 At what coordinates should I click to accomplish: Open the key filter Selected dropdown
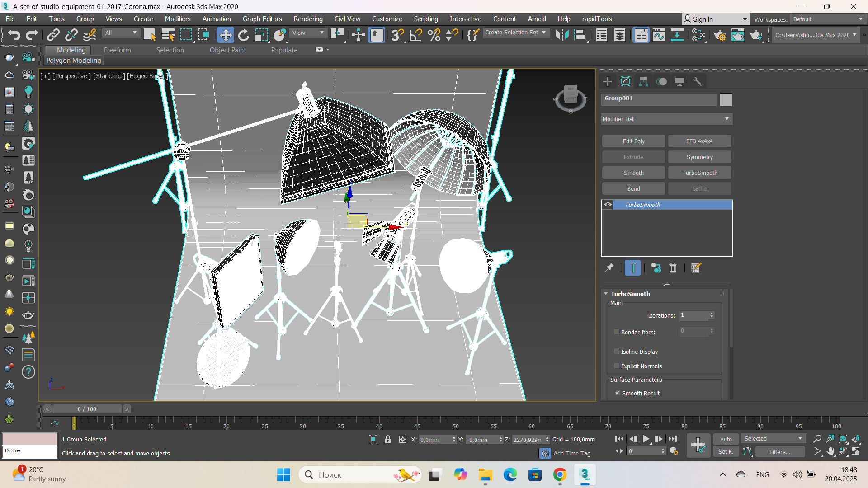point(774,438)
